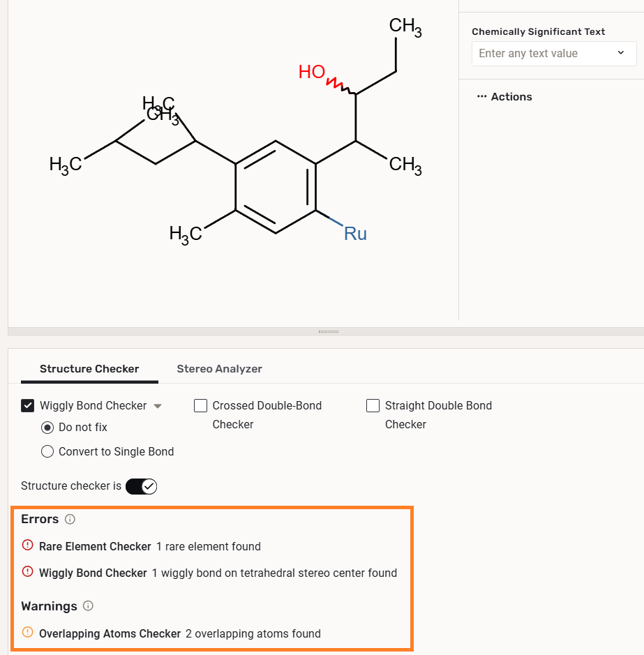This screenshot has width=644, height=655.
Task: Enable the Crossed Double-Bond Checker checkbox
Action: 201,405
